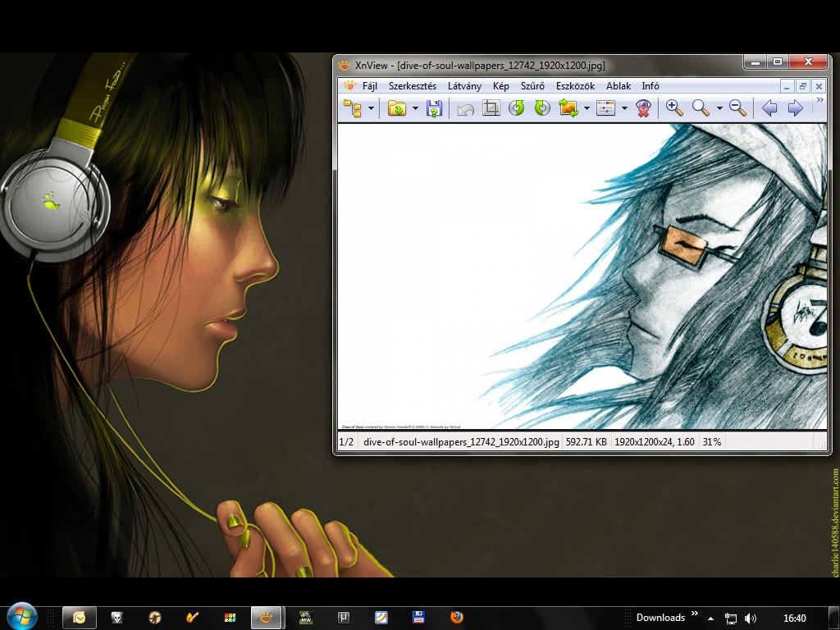Viewport: 840px width, 630px height.
Task: Open the Fájl menu
Action: (x=370, y=85)
